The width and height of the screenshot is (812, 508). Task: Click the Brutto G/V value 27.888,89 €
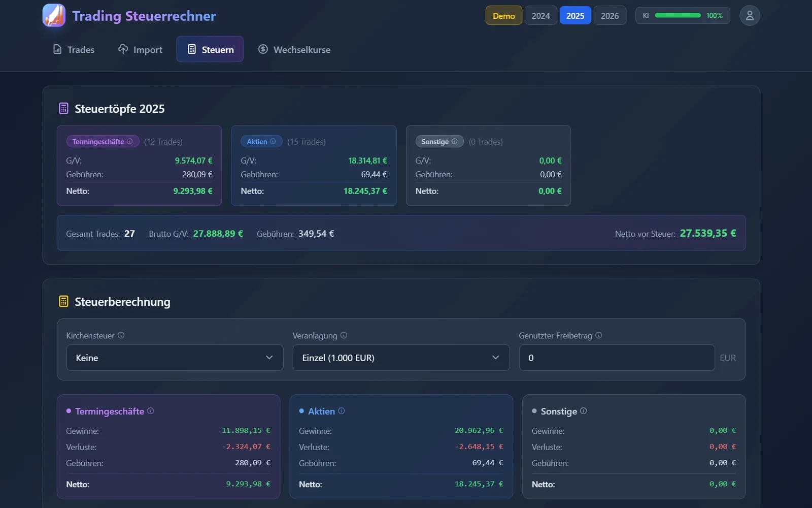pos(218,234)
